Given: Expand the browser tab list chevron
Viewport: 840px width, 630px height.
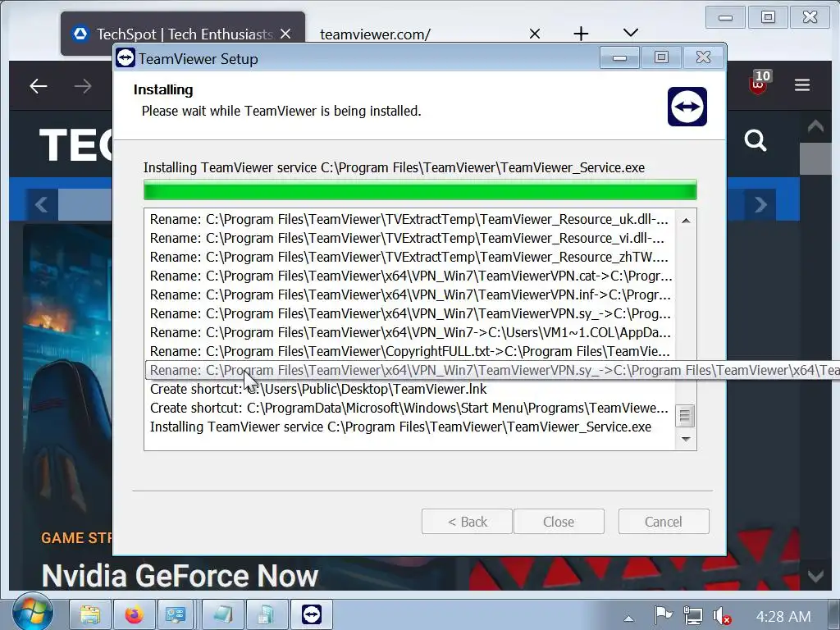Looking at the screenshot, I should point(631,33).
